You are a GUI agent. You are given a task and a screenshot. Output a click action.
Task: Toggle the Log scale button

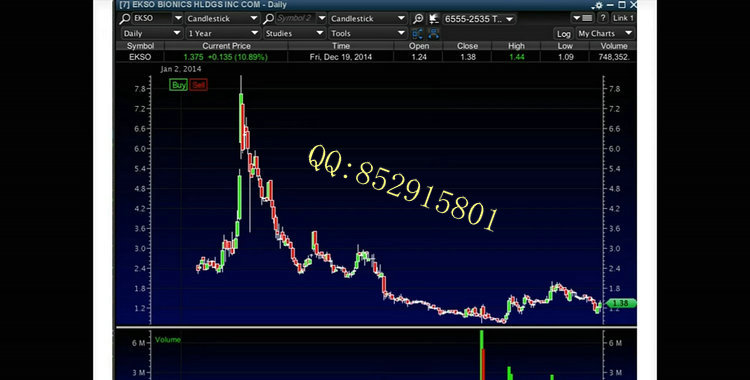[563, 34]
